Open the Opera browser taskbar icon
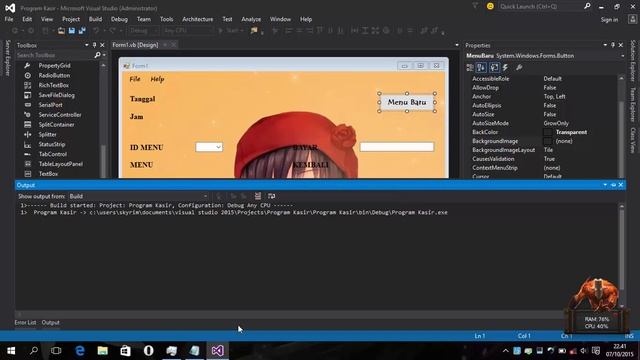This screenshot has height=360, width=640. click(149, 351)
